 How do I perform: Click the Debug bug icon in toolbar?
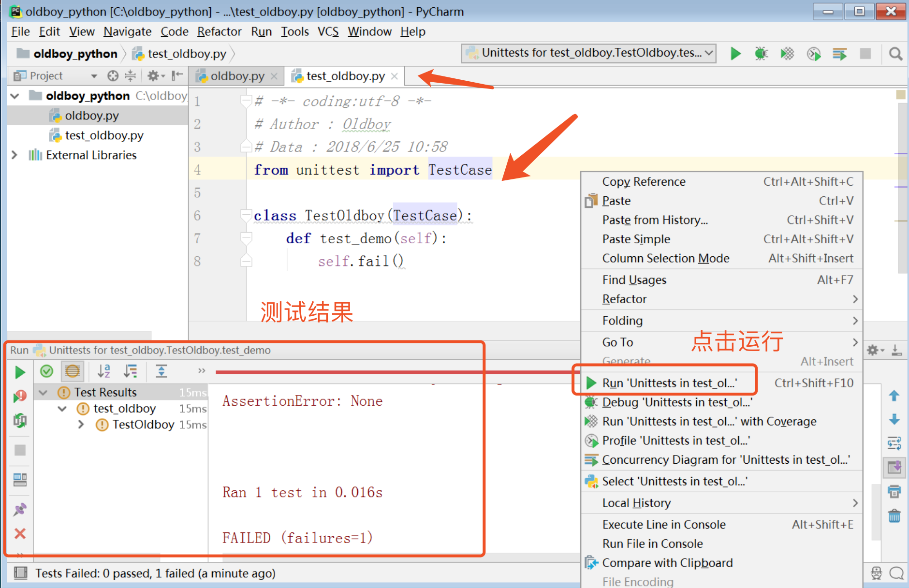tap(762, 54)
